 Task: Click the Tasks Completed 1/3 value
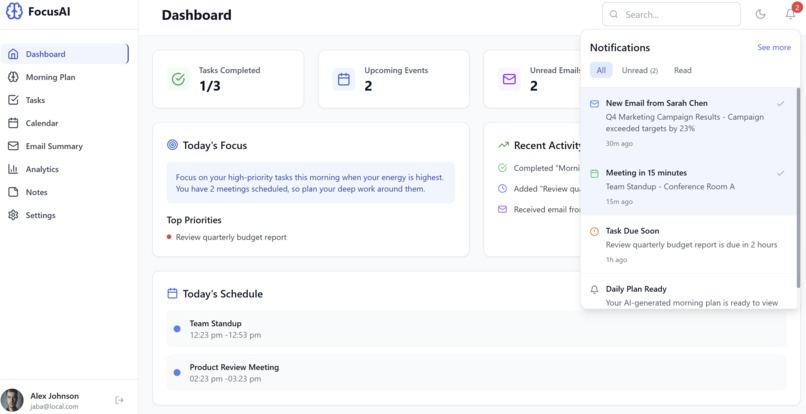210,86
